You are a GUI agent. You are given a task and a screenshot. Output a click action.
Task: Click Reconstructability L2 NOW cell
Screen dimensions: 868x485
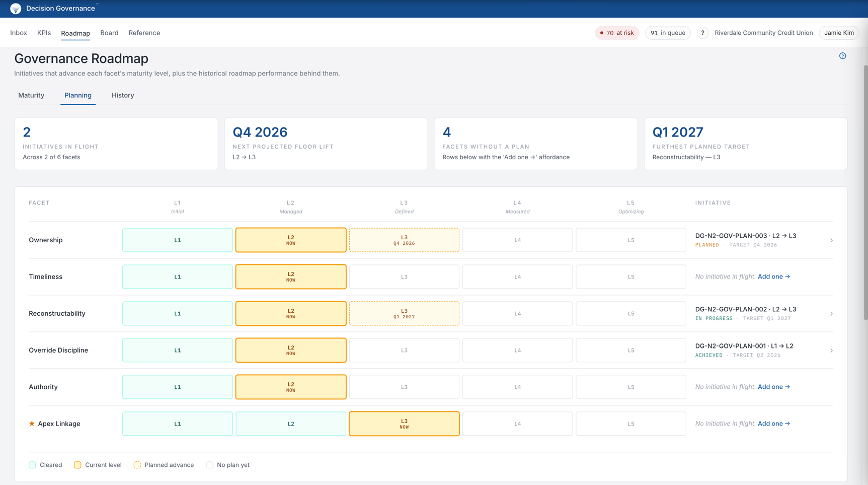(291, 313)
